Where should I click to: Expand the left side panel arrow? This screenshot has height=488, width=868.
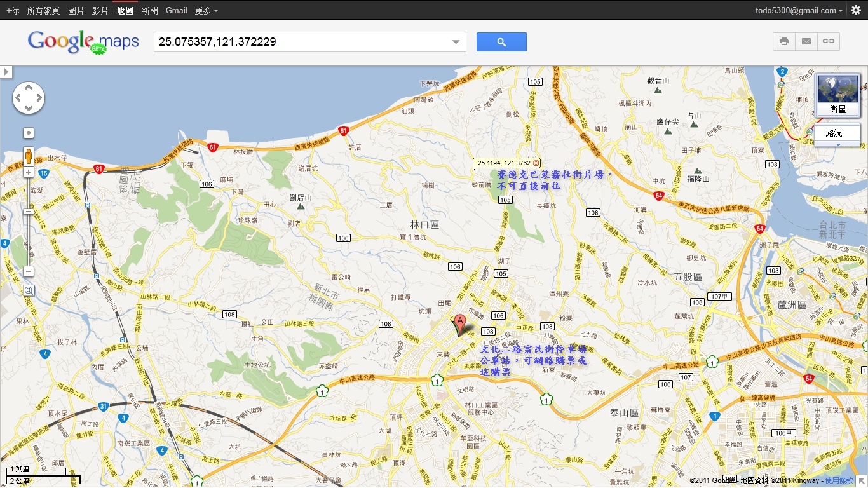[6, 72]
